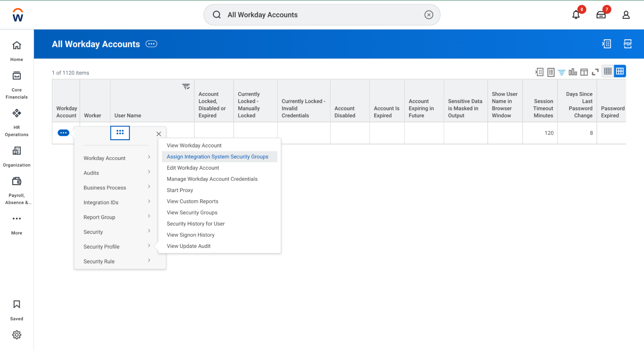Choose Start Proxy from the menu
The height and width of the screenshot is (351, 644).
coord(180,190)
